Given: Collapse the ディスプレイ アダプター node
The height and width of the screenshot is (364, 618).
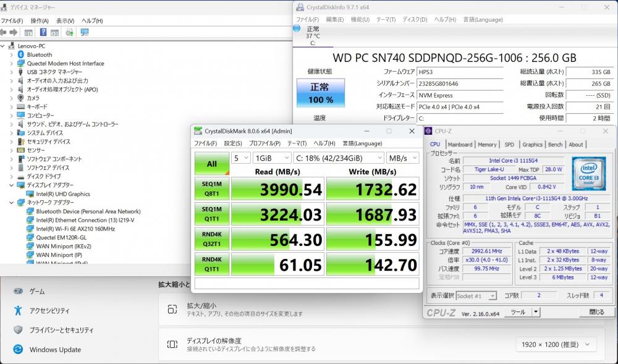Looking at the screenshot, I should point(11,185).
